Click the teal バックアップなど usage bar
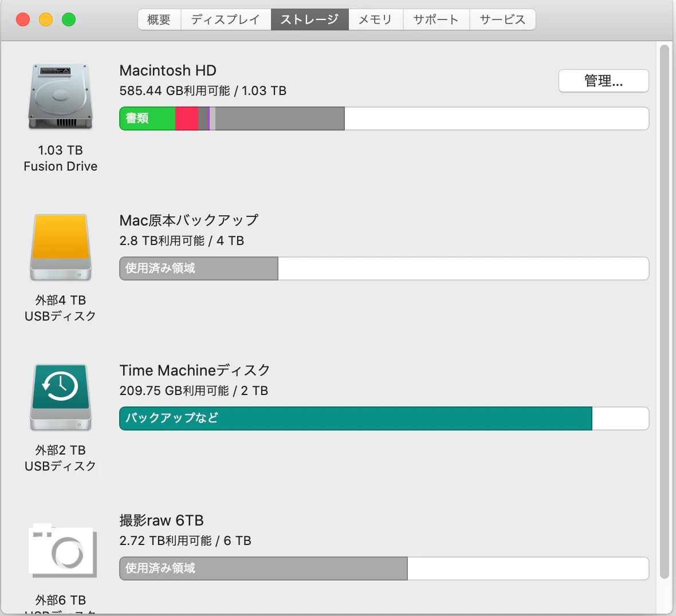This screenshot has height=616, width=676. (356, 418)
